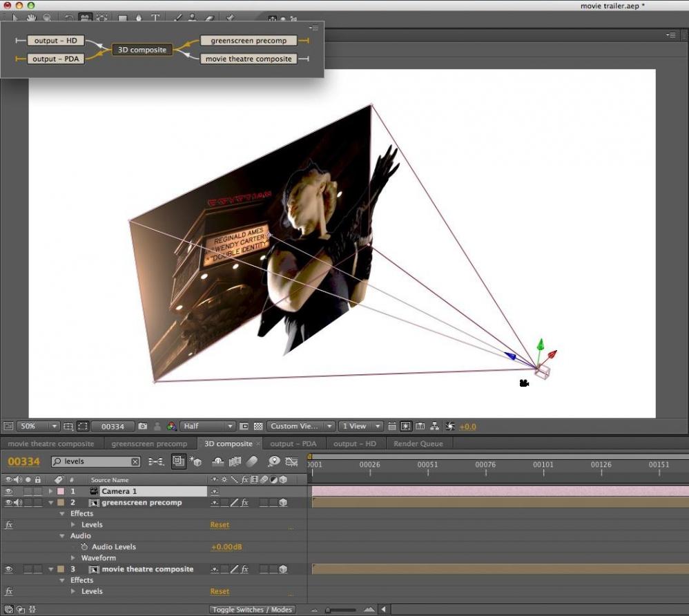The image size is (689, 616).
Task: Open the Render Queue tab
Action: [x=418, y=443]
